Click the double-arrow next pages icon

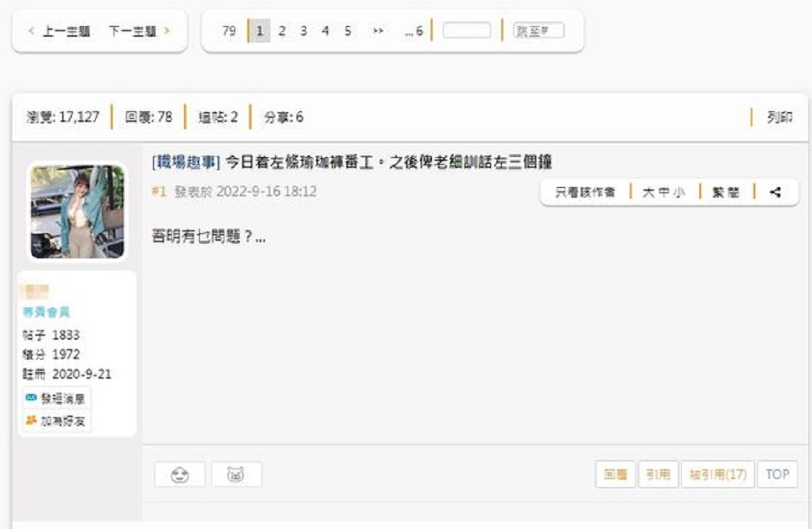coord(378,31)
